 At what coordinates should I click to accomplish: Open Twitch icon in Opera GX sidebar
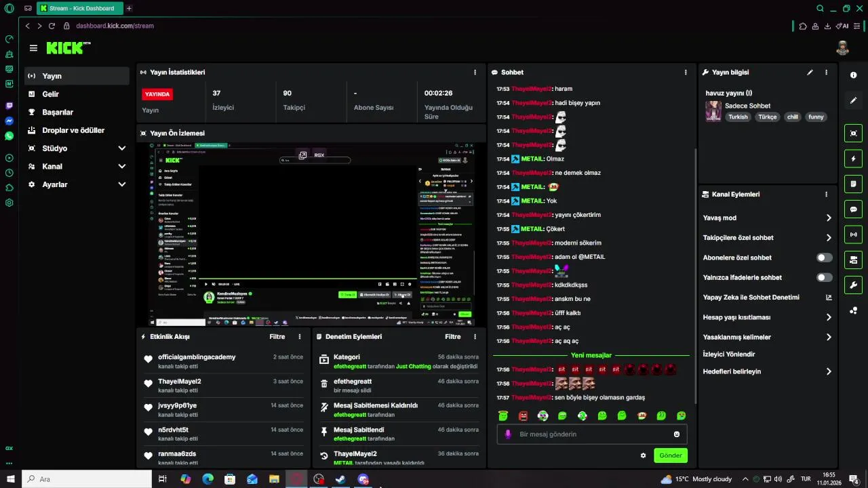[9, 106]
